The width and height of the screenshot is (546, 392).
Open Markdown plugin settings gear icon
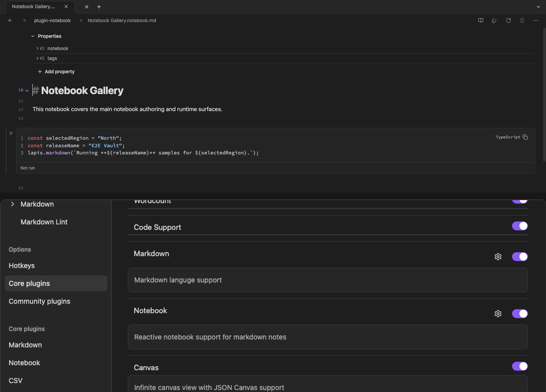point(498,257)
